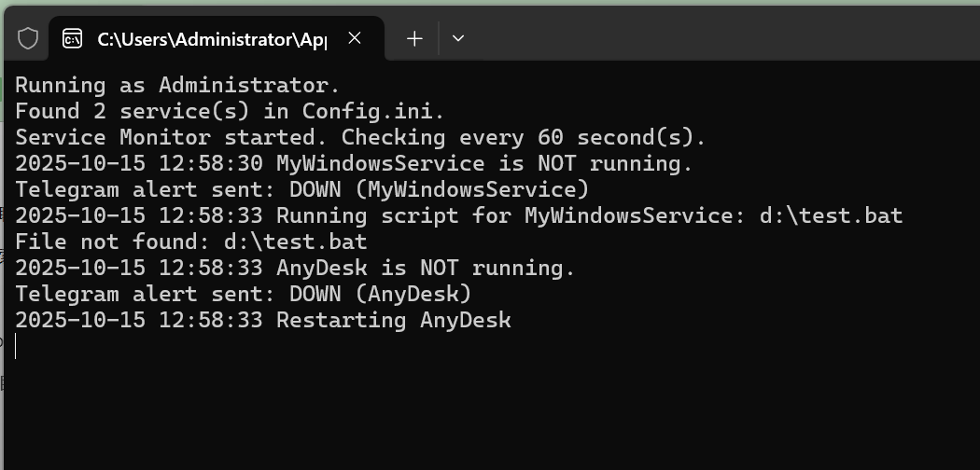This screenshot has height=470, width=980.
Task: Click "Telegram alert sent: DOWN (AnyDesk)" text
Action: [243, 294]
